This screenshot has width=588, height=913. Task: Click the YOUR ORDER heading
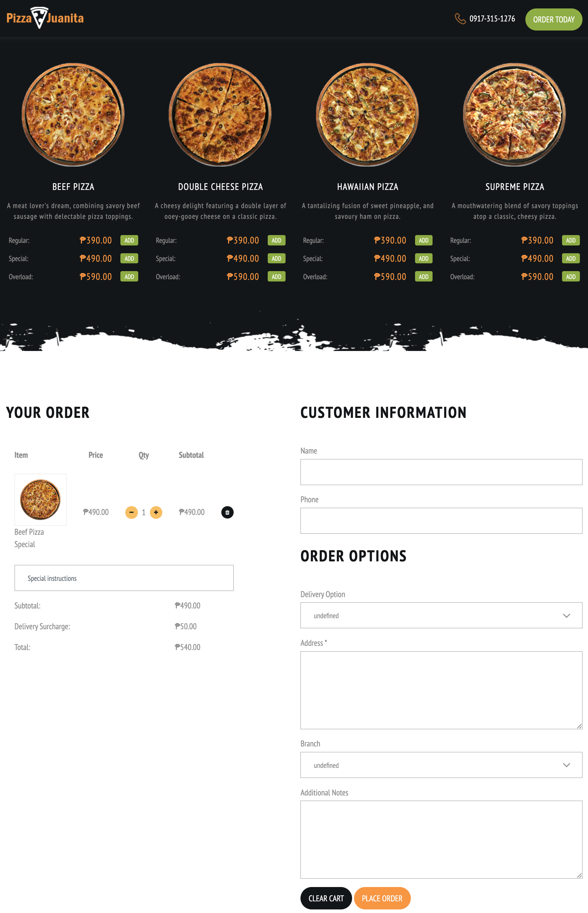click(x=48, y=413)
